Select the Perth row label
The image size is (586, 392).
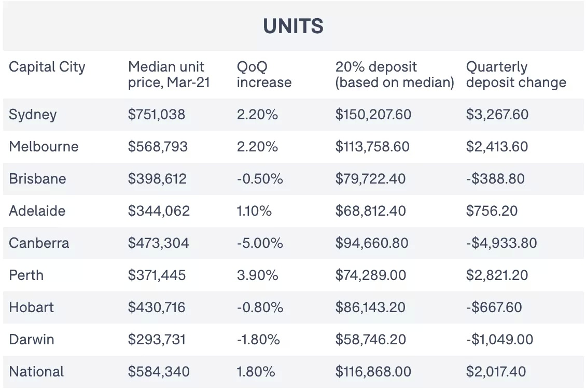coord(26,275)
